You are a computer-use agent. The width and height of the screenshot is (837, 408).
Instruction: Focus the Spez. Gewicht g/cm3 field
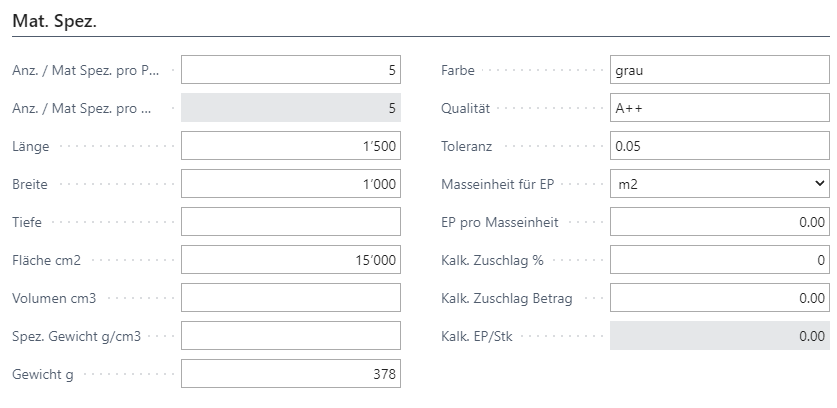[x=291, y=335]
